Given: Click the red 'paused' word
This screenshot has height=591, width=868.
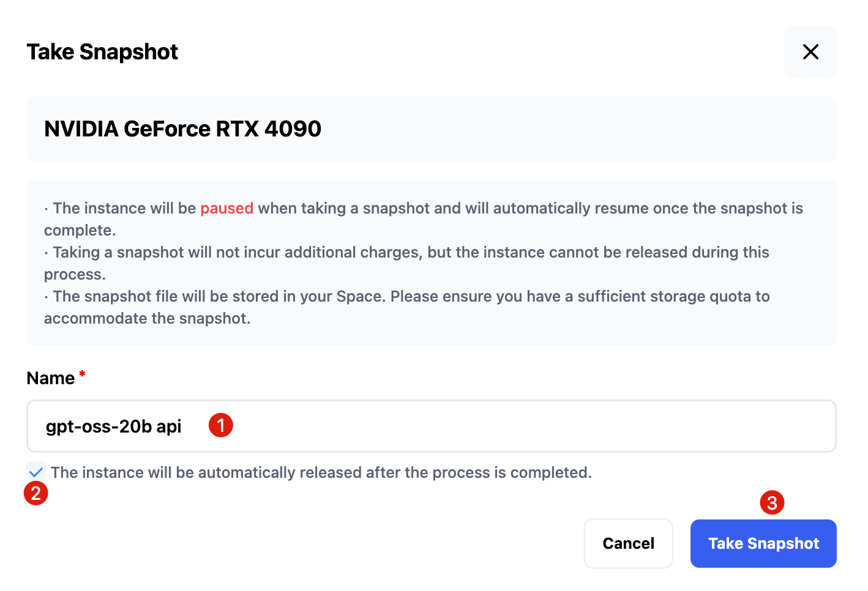Looking at the screenshot, I should point(227,209).
